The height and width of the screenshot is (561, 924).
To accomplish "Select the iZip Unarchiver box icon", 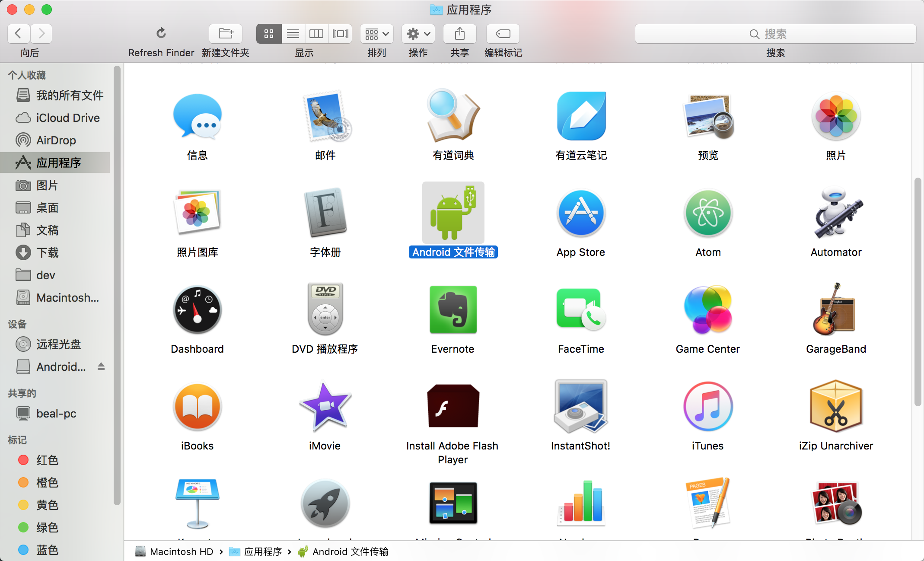I will click(835, 406).
